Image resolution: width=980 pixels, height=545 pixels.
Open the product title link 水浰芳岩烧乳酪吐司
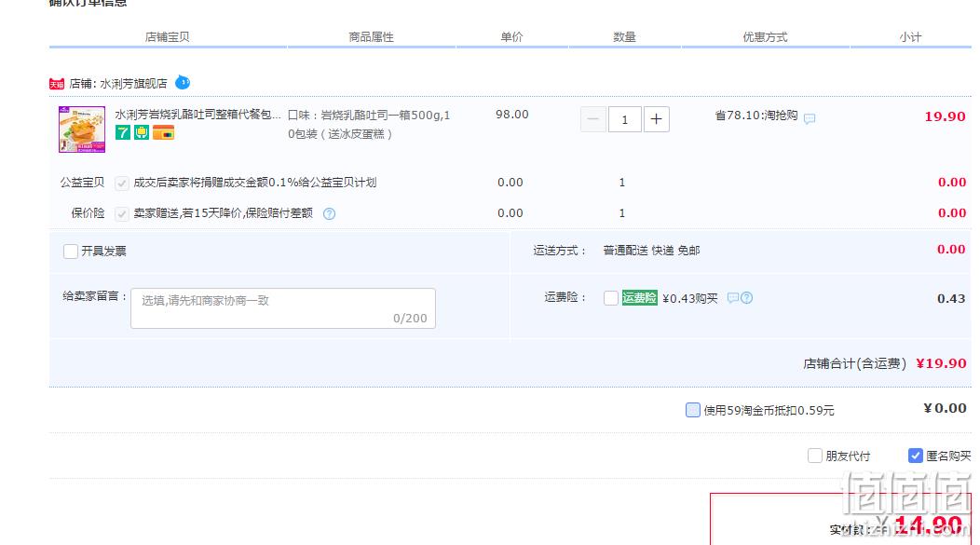(197, 115)
